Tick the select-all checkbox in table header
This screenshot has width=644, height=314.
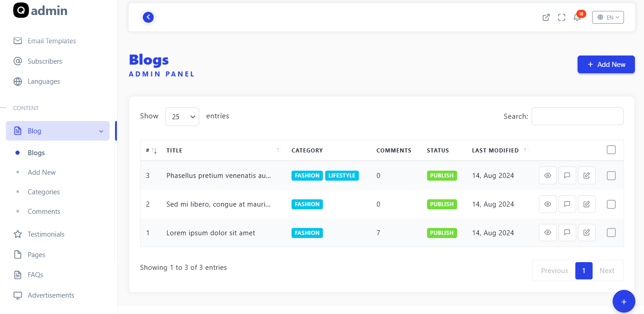coord(611,150)
